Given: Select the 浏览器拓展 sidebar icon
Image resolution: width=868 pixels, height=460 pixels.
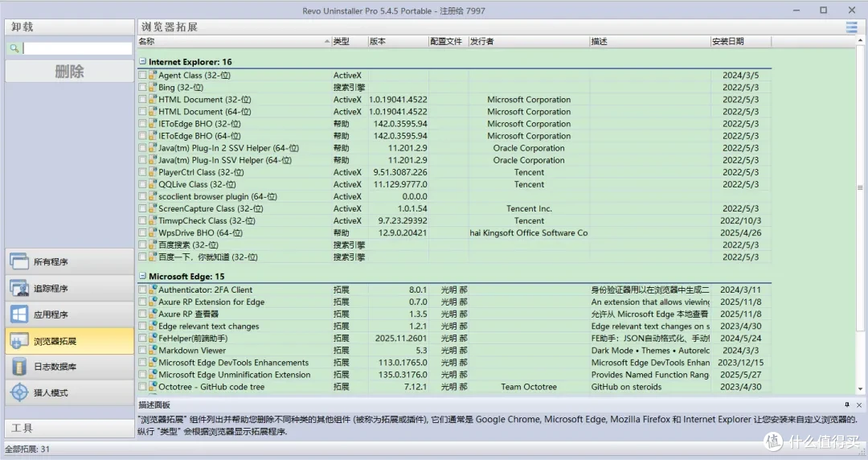Looking at the screenshot, I should click(x=19, y=341).
